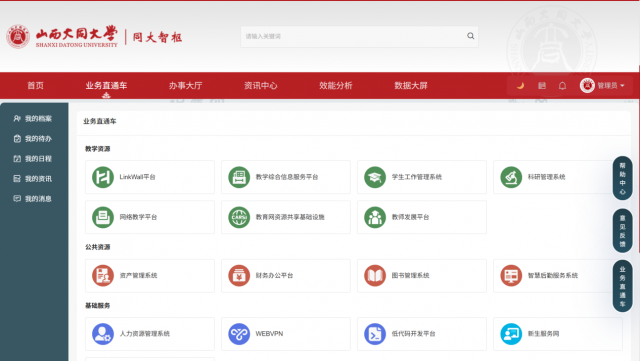Open the 图书管理系统 book icon

[375, 276]
